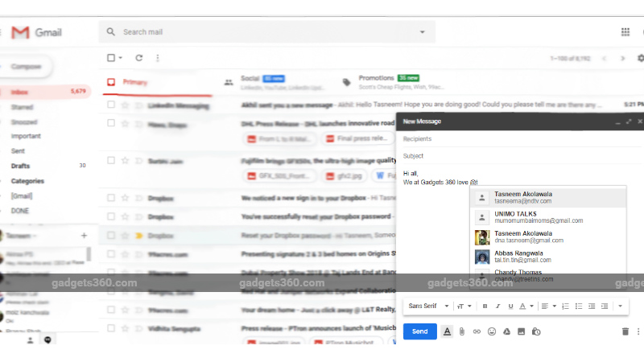
Task: Click the Compose button
Action: click(26, 67)
